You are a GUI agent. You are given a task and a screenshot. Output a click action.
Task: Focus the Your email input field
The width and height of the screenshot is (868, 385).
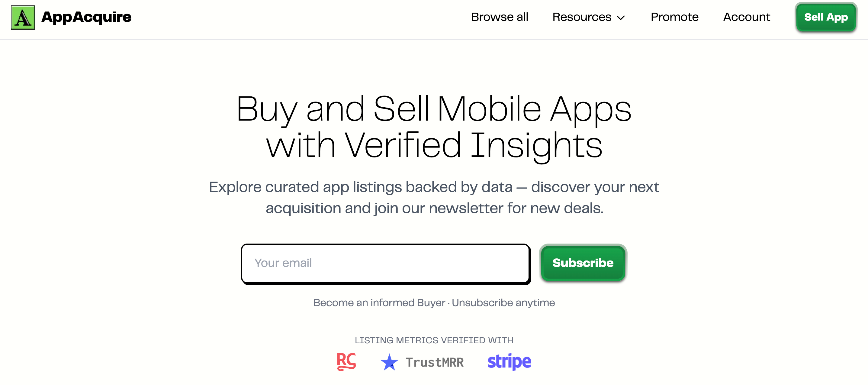(385, 263)
